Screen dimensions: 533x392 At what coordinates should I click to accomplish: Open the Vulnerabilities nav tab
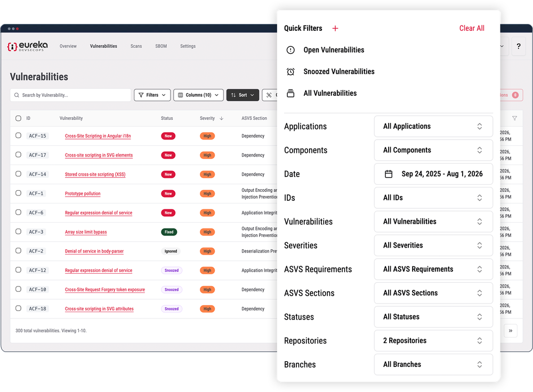pyautogui.click(x=103, y=46)
